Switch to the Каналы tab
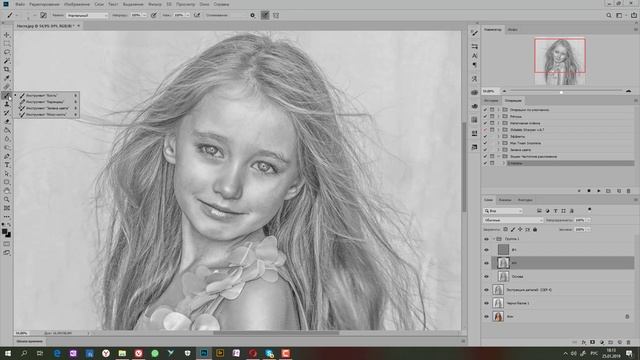 pos(505,200)
